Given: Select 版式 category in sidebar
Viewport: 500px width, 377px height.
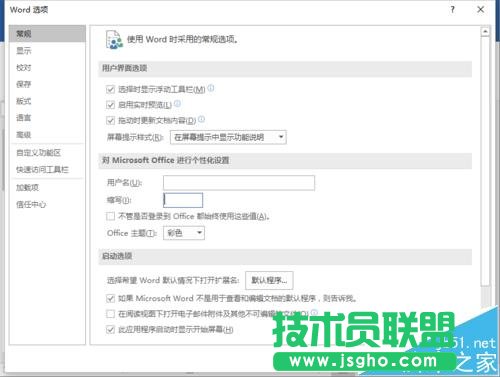Looking at the screenshot, I should [x=47, y=101].
